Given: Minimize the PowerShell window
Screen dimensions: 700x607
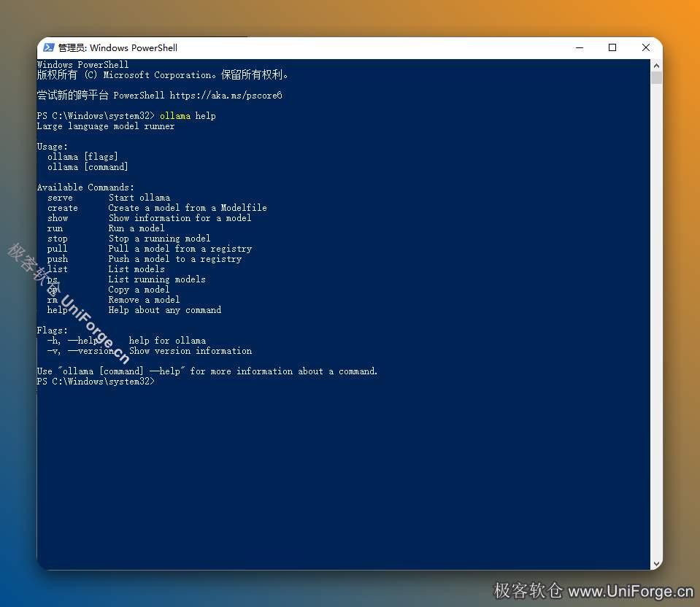Looking at the screenshot, I should coord(580,47).
